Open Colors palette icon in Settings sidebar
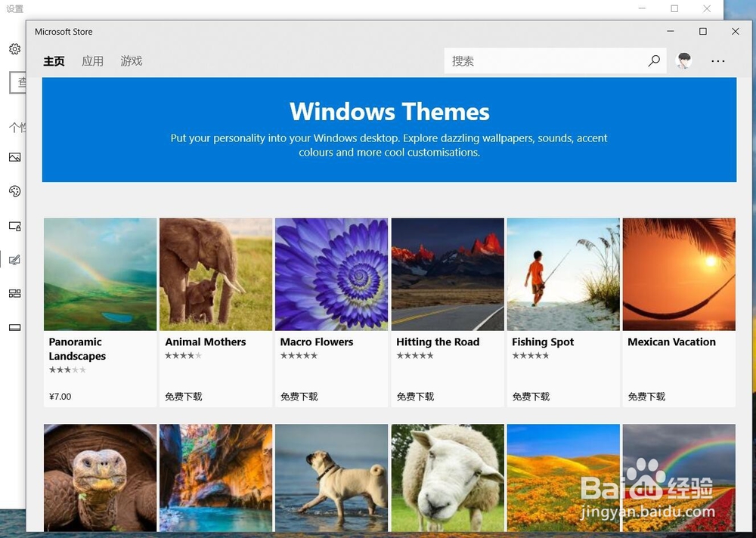 [x=15, y=191]
